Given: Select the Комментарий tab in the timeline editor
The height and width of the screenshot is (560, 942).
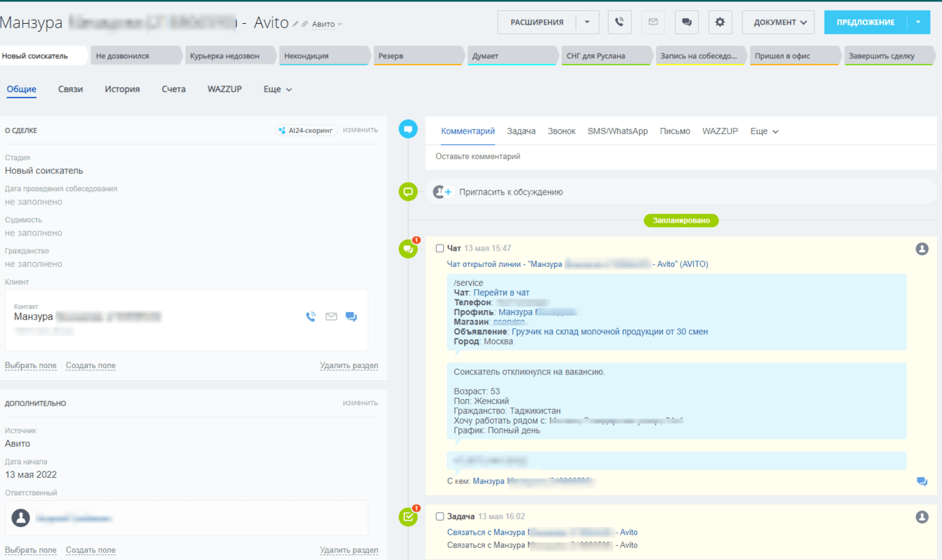Looking at the screenshot, I should 468,131.
